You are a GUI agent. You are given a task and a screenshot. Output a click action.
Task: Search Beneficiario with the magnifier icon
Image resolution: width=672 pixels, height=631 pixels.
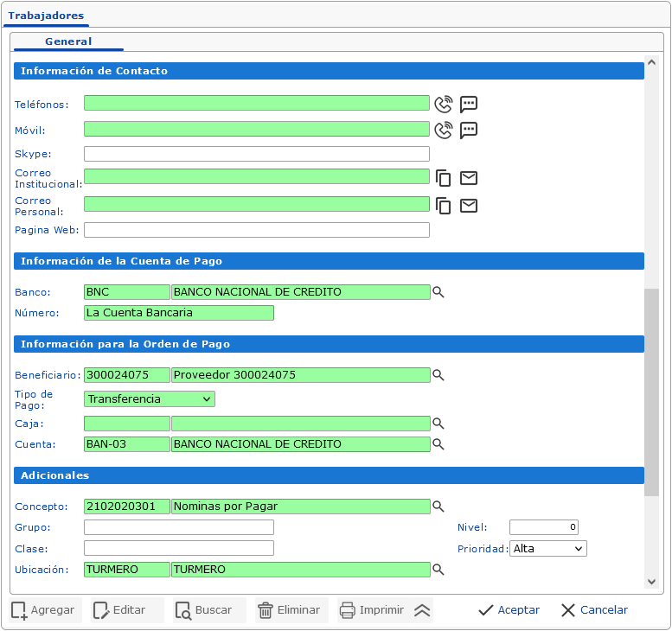[x=438, y=375]
